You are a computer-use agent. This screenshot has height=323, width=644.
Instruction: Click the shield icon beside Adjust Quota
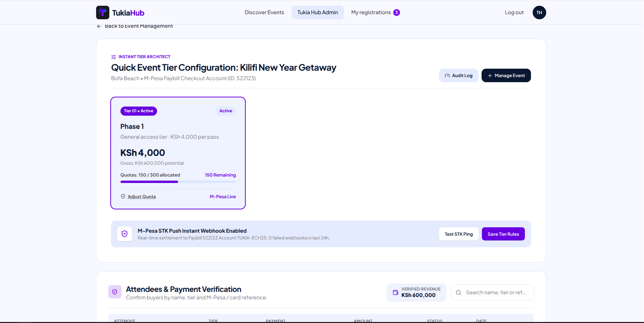click(123, 197)
